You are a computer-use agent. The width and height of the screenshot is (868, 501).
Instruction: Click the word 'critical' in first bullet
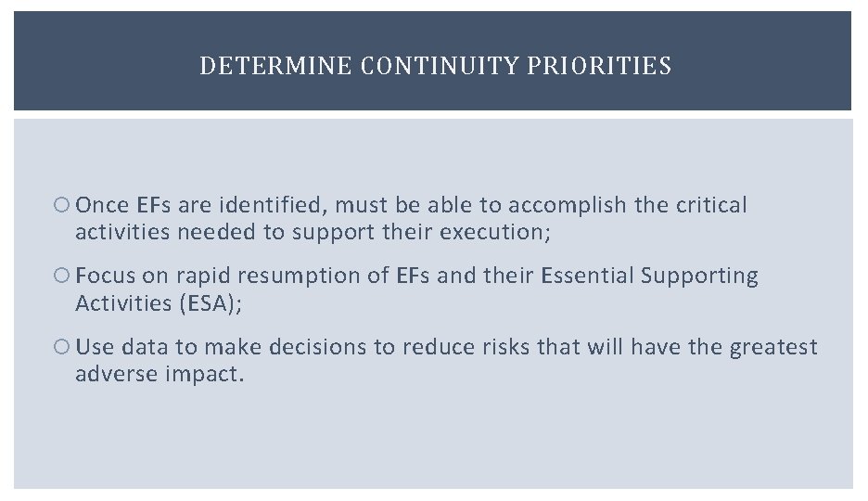tap(711, 205)
